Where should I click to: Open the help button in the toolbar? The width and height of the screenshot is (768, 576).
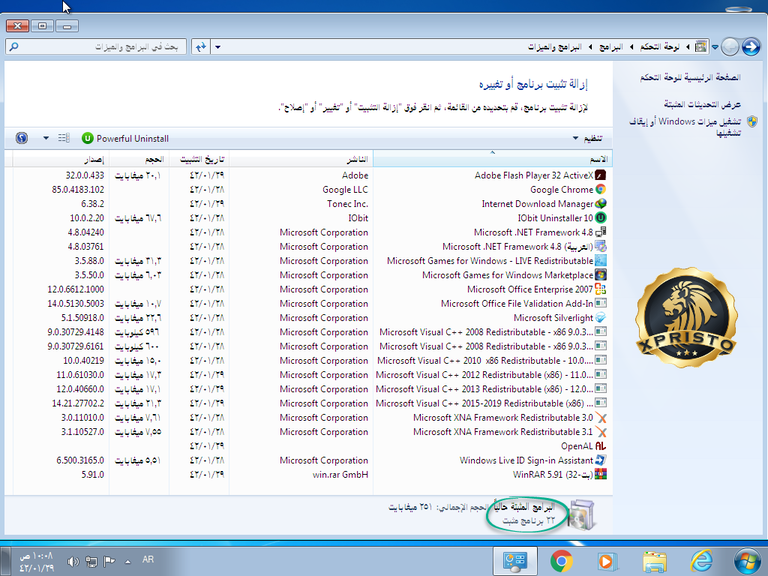click(21, 138)
